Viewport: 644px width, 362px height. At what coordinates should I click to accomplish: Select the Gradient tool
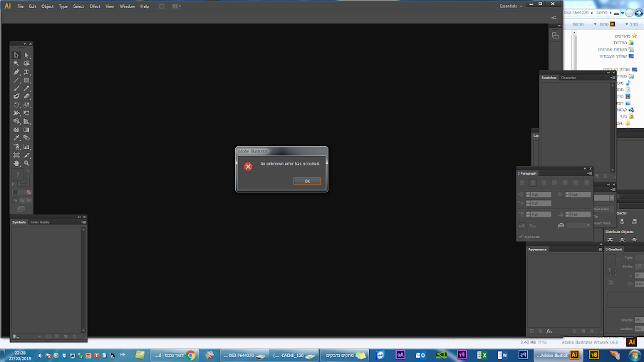[x=26, y=130]
